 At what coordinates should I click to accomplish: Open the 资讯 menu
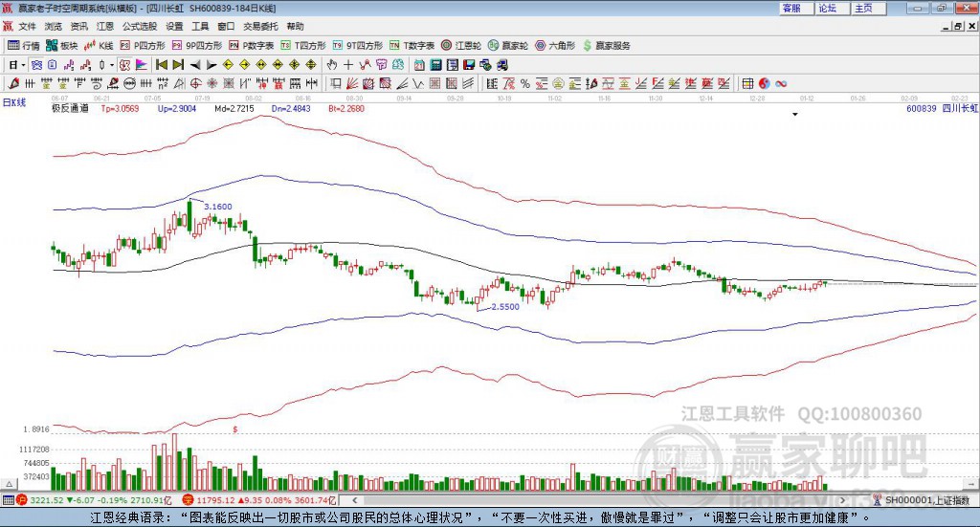[x=78, y=26]
